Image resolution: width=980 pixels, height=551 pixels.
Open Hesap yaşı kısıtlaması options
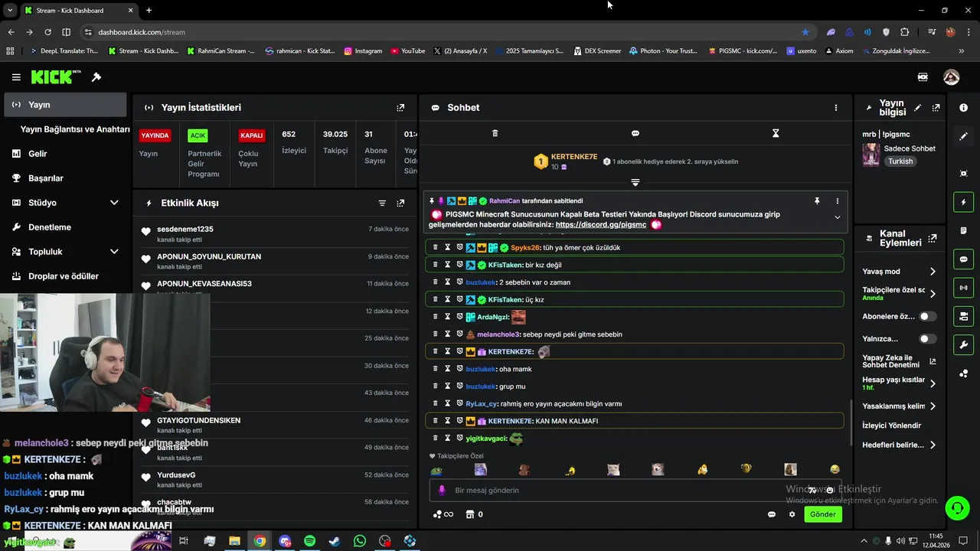pyautogui.click(x=900, y=383)
